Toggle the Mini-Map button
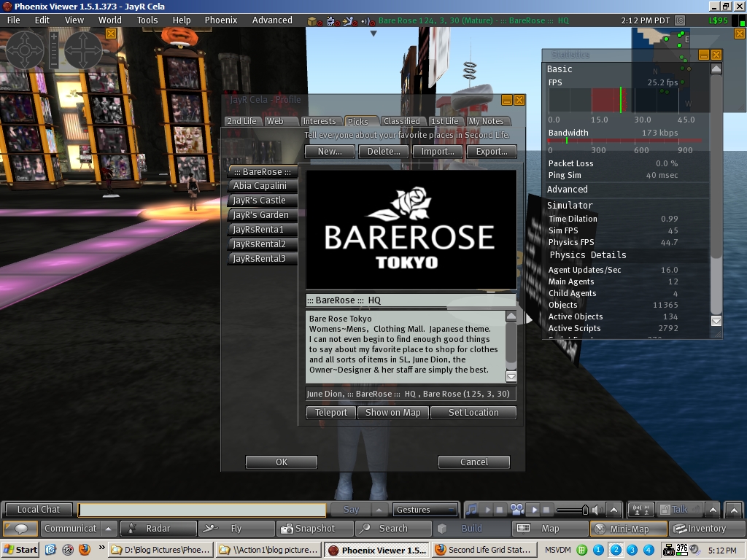The image size is (747, 560). coord(629,529)
